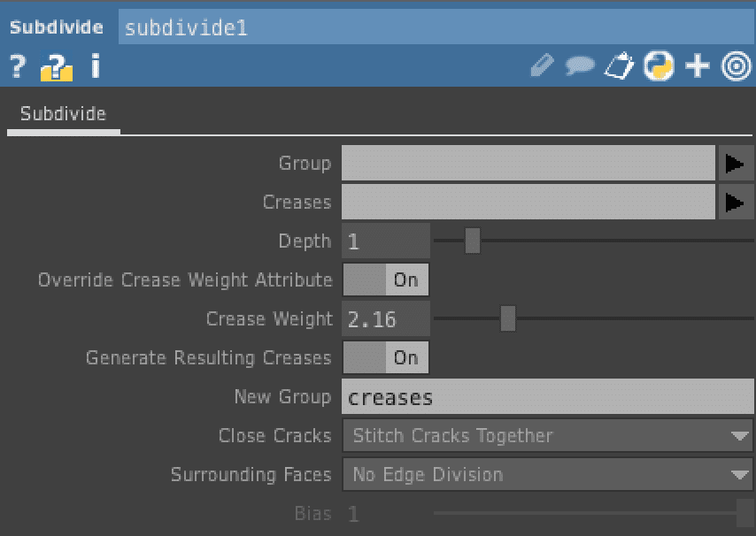Open the speech bubble comment icon
Viewport: 756px width, 536px height.
tap(580, 66)
